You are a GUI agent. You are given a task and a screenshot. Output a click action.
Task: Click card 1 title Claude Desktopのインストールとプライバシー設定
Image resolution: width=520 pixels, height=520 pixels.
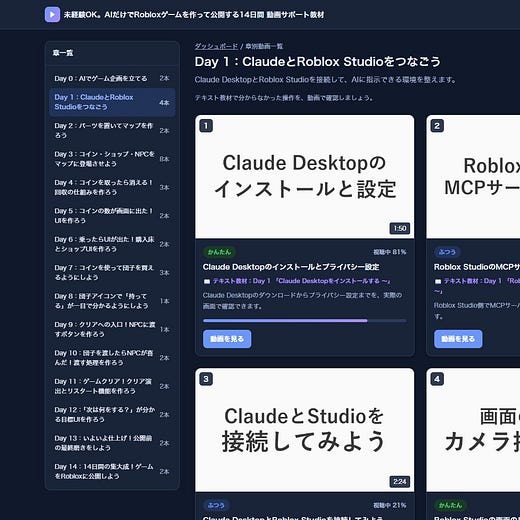291,267
